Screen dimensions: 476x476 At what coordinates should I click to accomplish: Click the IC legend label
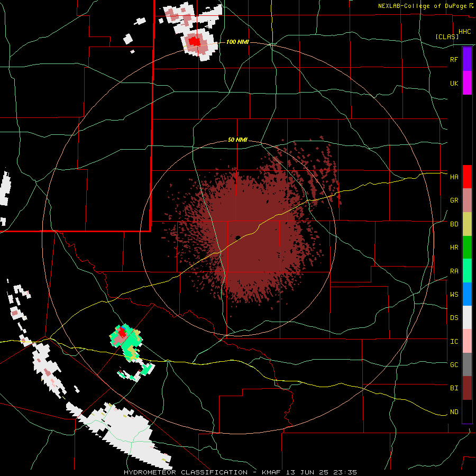tap(454, 342)
